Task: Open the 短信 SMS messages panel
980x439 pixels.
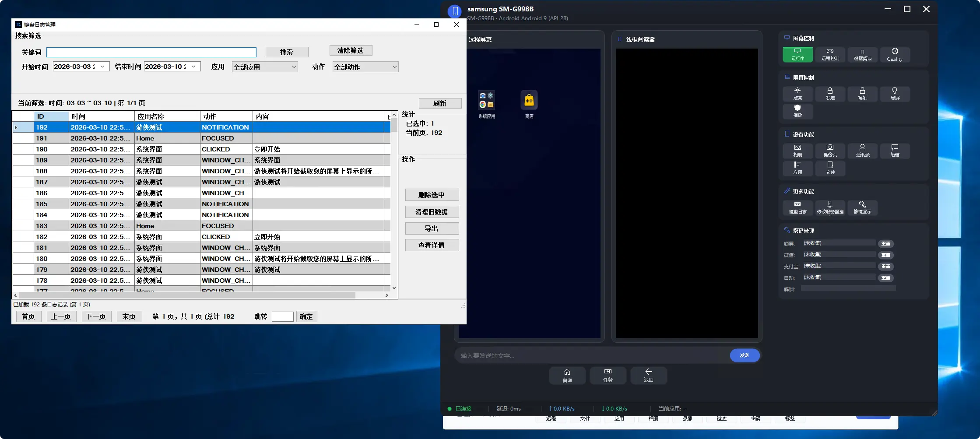Action: click(895, 151)
